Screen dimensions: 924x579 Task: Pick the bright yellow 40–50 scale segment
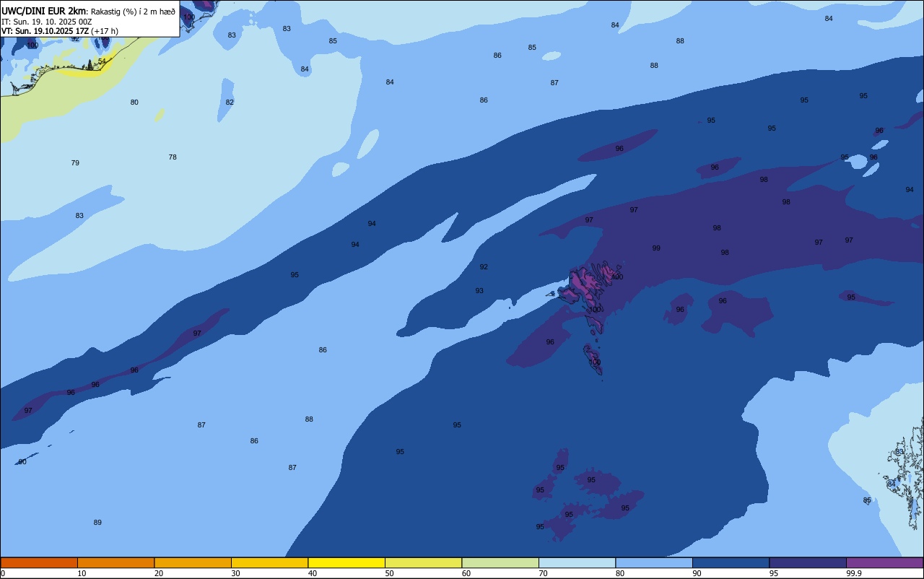click(x=346, y=562)
